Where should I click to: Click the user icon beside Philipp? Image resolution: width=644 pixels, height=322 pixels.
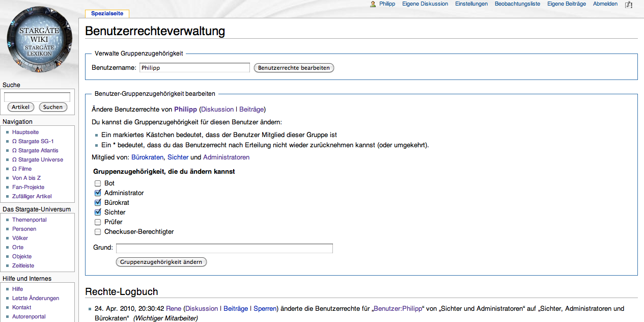(x=373, y=4)
